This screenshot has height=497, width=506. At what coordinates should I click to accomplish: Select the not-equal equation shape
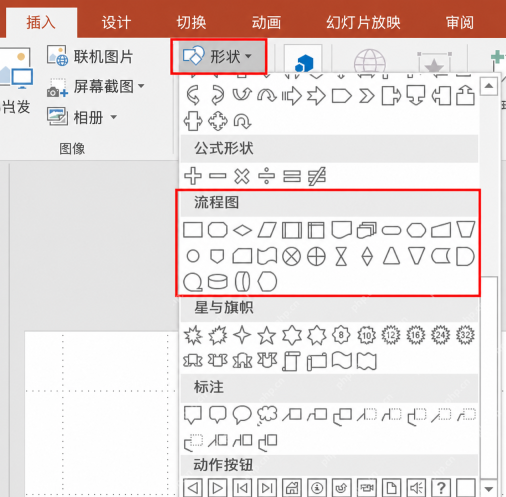[x=317, y=176]
